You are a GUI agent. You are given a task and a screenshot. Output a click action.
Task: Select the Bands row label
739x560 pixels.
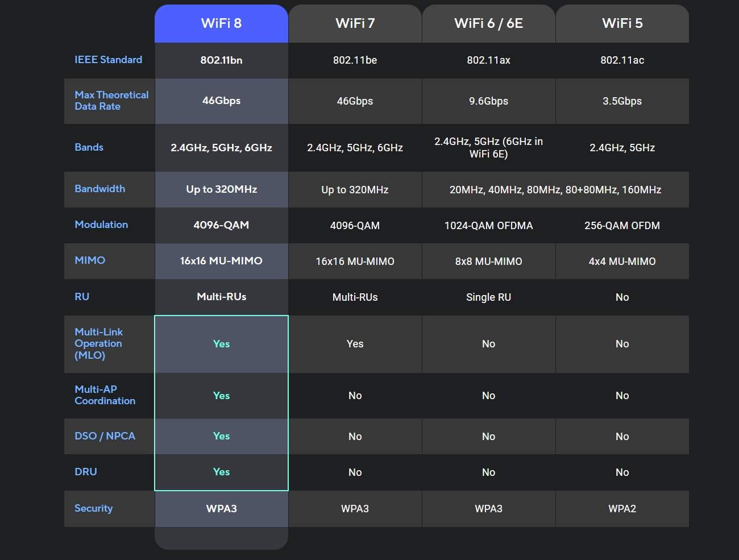pos(89,147)
